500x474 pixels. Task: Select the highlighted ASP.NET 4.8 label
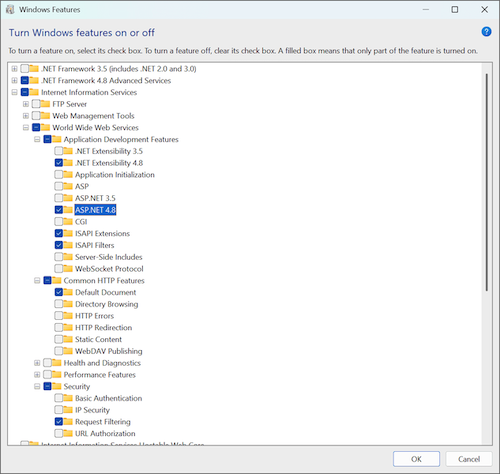click(x=95, y=210)
